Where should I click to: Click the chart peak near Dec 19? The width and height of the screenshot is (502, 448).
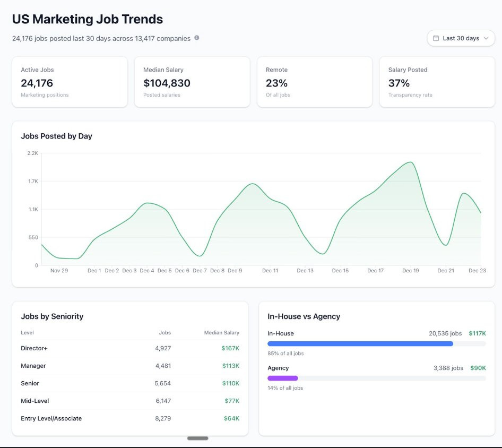point(411,162)
